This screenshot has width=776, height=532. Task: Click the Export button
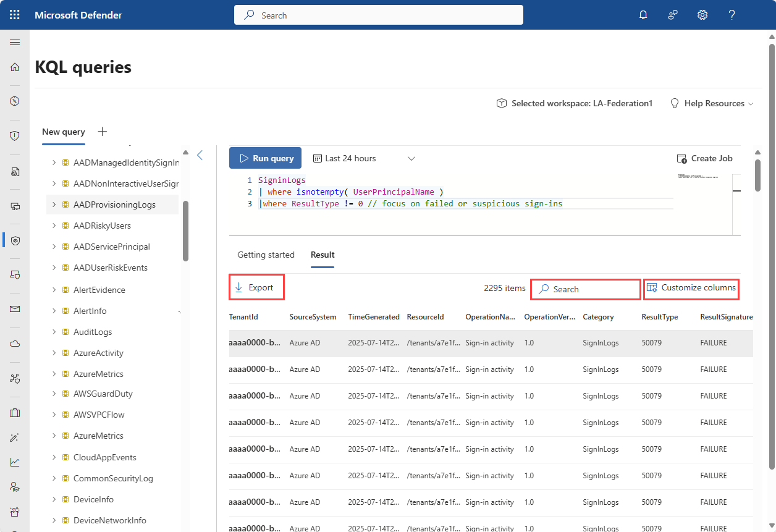tap(255, 287)
